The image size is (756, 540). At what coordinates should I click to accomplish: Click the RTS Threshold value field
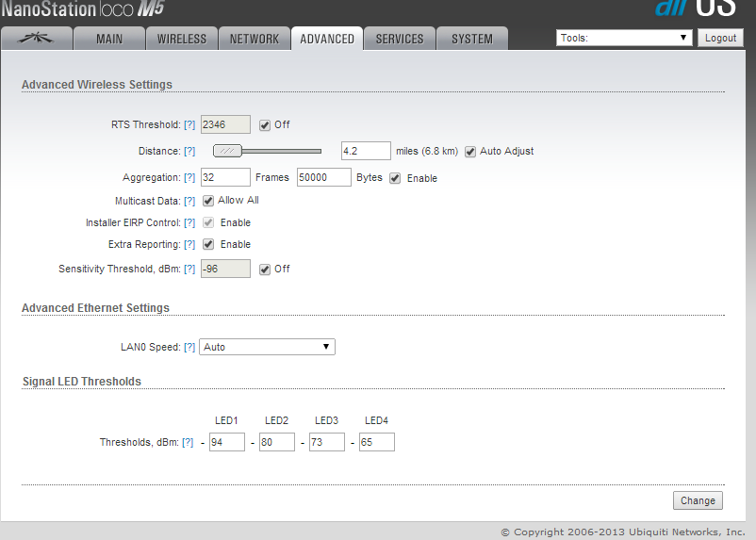(225, 124)
